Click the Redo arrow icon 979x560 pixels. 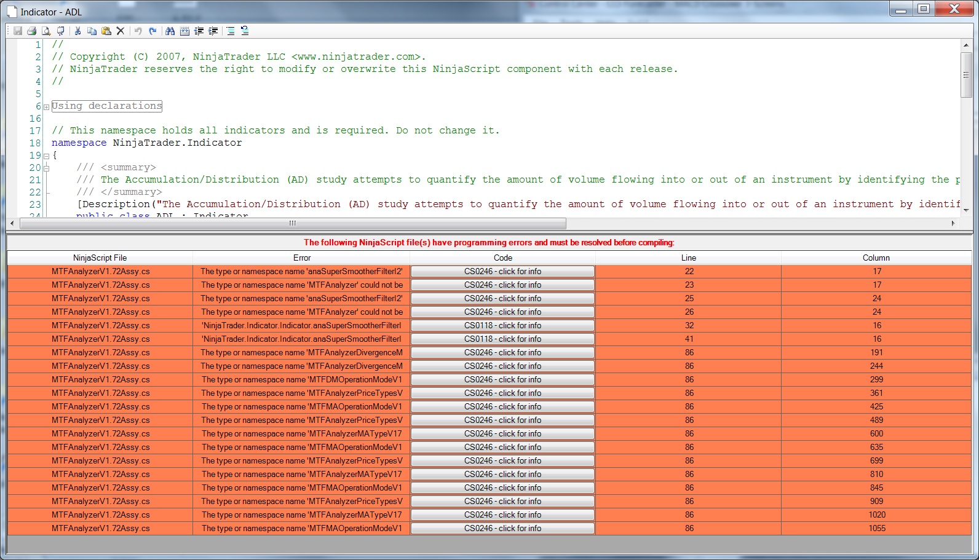(x=153, y=31)
